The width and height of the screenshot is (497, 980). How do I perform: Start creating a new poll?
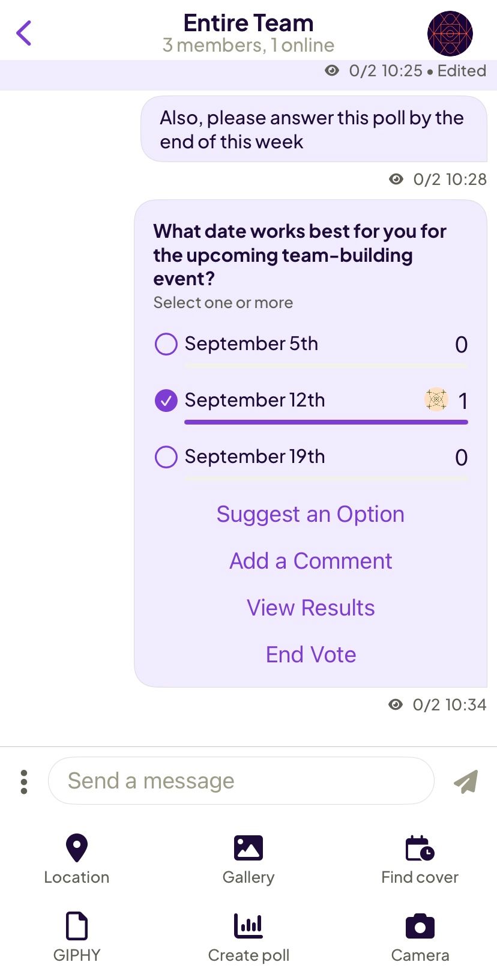tap(248, 938)
